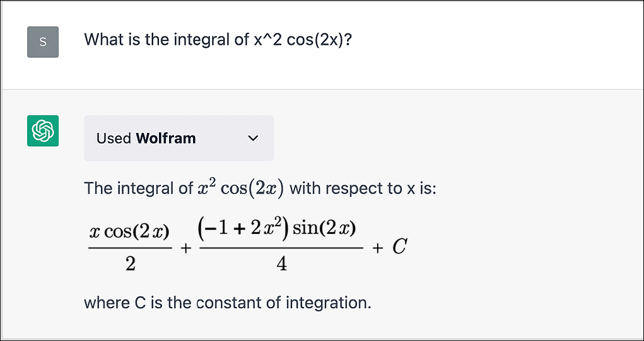This screenshot has height=341, width=644.
Task: Expand the Used Wolfram plugin box
Action: click(x=179, y=138)
